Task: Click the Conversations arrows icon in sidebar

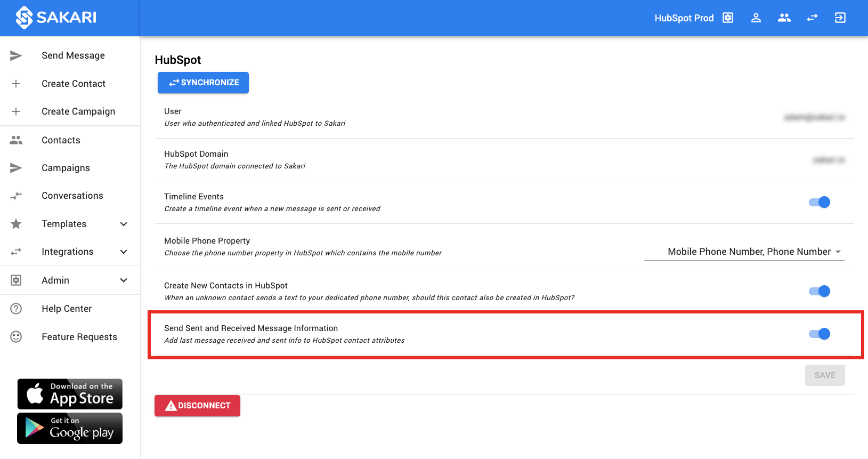Action: [16, 196]
